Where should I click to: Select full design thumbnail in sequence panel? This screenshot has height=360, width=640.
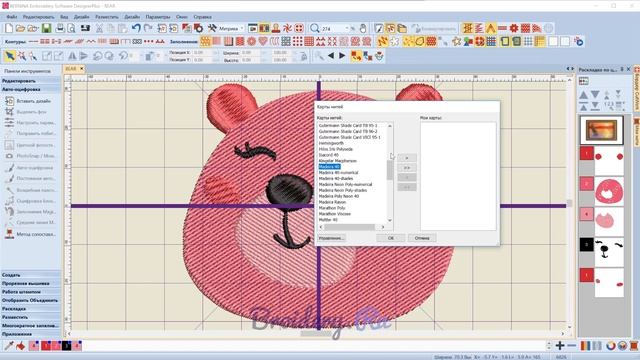click(602, 130)
